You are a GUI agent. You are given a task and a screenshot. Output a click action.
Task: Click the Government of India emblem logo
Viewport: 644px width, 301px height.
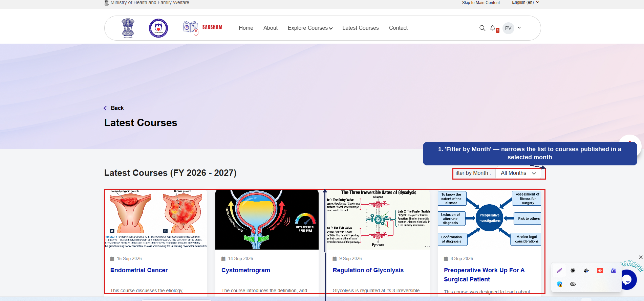[x=128, y=28]
